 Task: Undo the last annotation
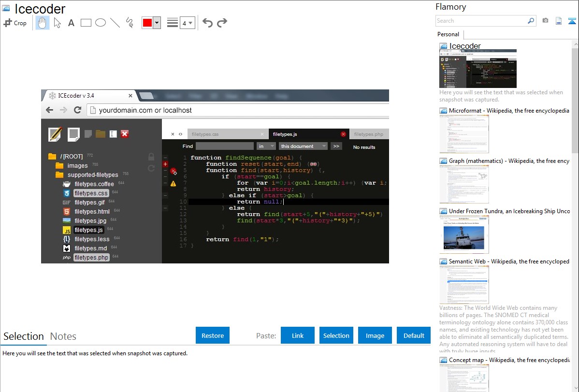point(207,23)
